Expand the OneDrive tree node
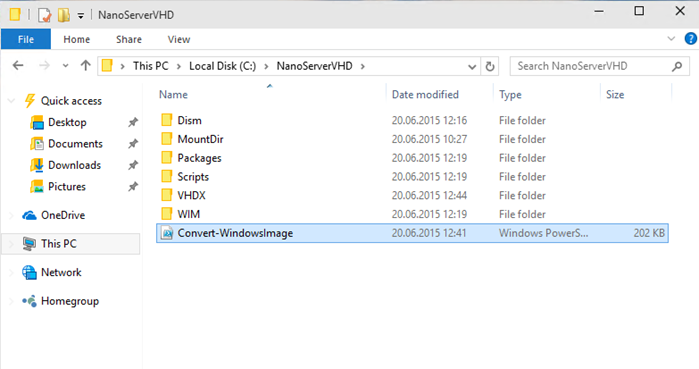Screen dimensions: 699x369 (11, 215)
